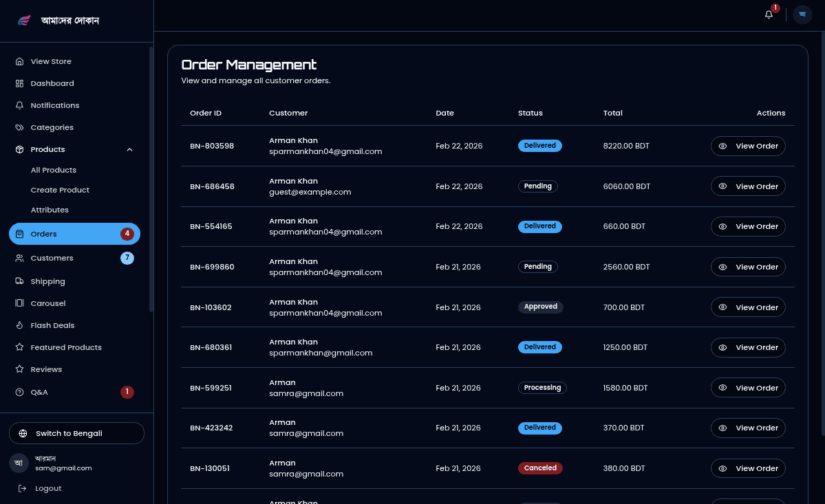This screenshot has width=825, height=504.
Task: Click the Switch to Bengali button
Action: click(76, 433)
